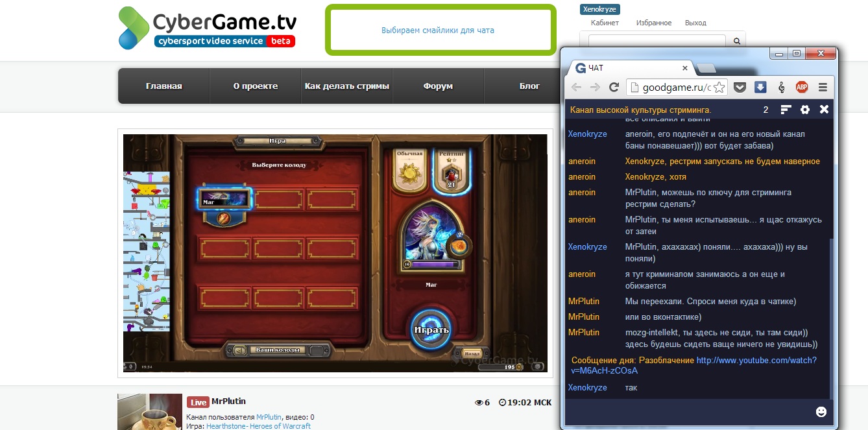Image resolution: width=868 pixels, height=430 pixels.
Task: Go forward in the chat browser window
Action: tap(595, 87)
